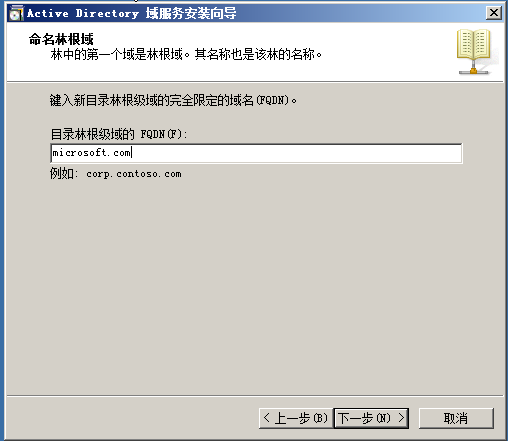
Task: Click the open book icon in header
Action: [473, 45]
